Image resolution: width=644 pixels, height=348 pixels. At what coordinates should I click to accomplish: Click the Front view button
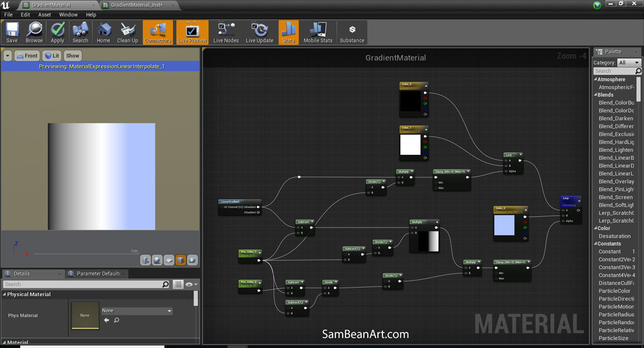[27, 55]
